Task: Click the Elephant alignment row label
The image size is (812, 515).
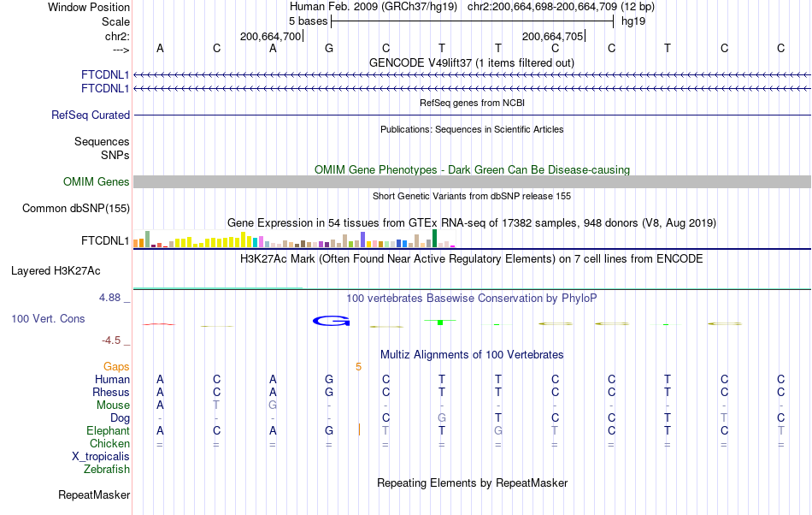Action: point(108,430)
